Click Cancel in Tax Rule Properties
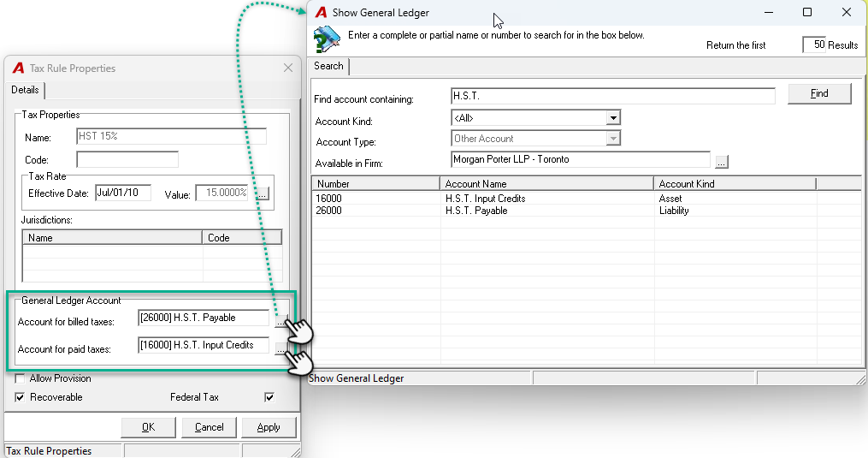 [x=209, y=427]
